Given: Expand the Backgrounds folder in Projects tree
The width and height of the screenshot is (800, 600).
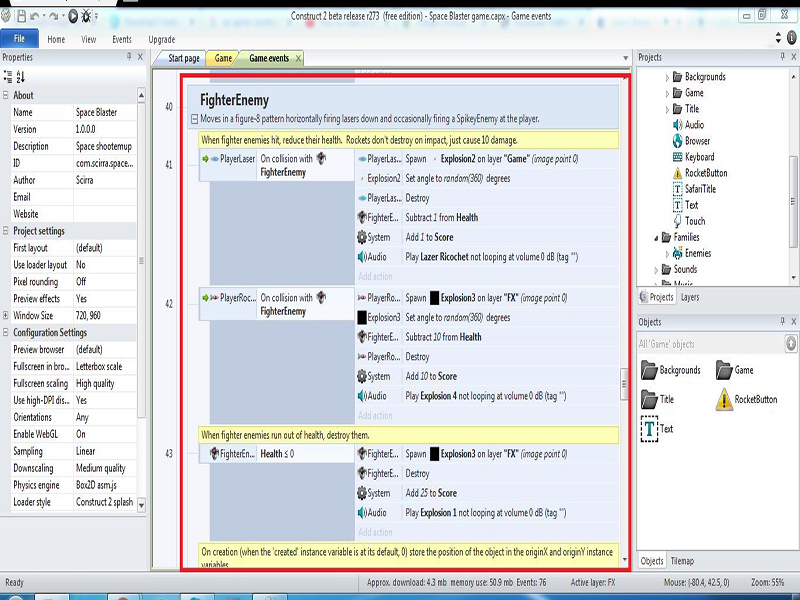Looking at the screenshot, I should click(667, 78).
